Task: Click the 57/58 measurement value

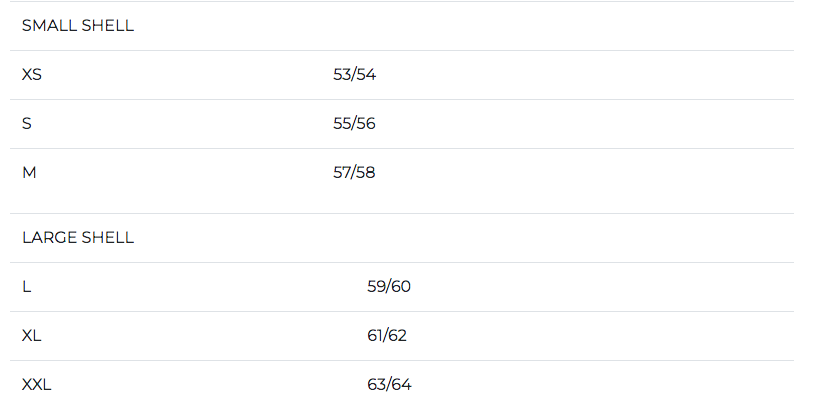Action: 354,172
